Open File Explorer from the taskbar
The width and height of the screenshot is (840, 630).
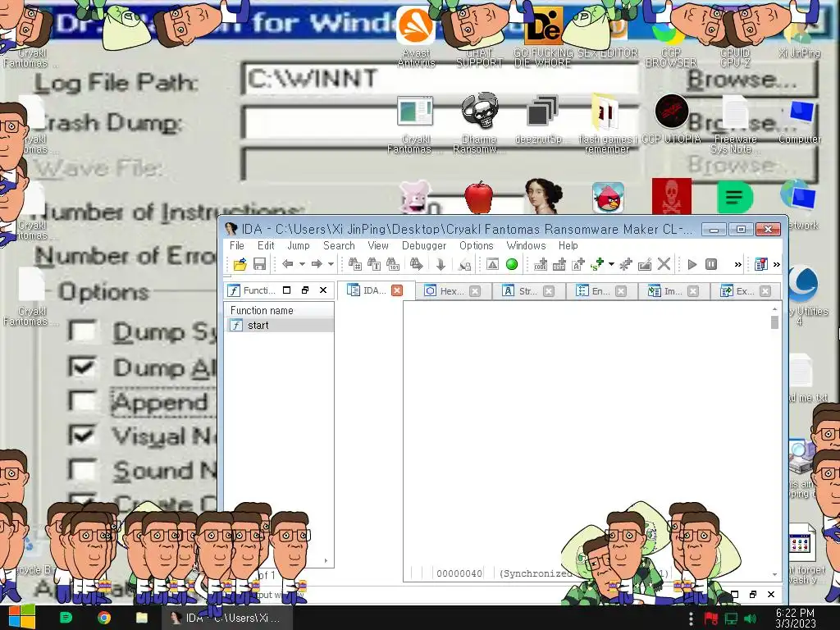(x=141, y=618)
